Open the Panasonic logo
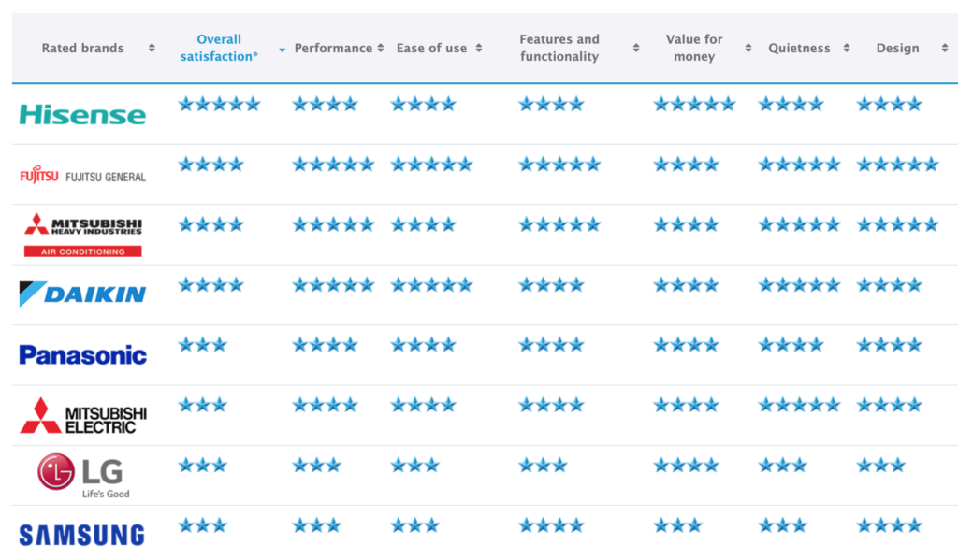 82,355
